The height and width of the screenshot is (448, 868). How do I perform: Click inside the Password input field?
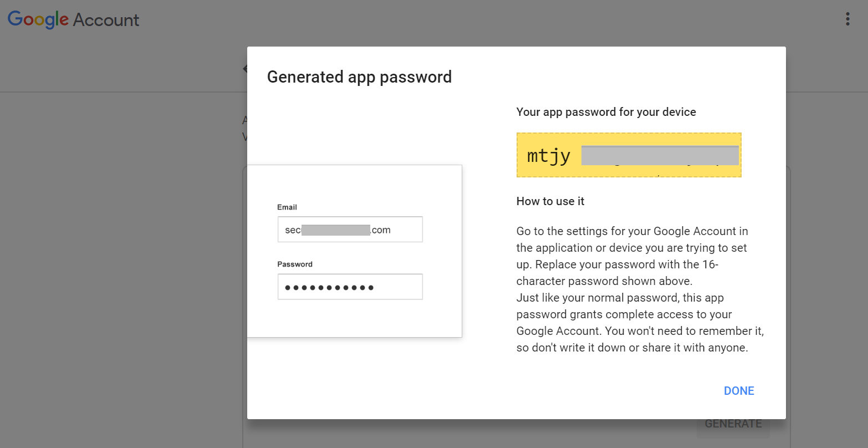(x=350, y=287)
